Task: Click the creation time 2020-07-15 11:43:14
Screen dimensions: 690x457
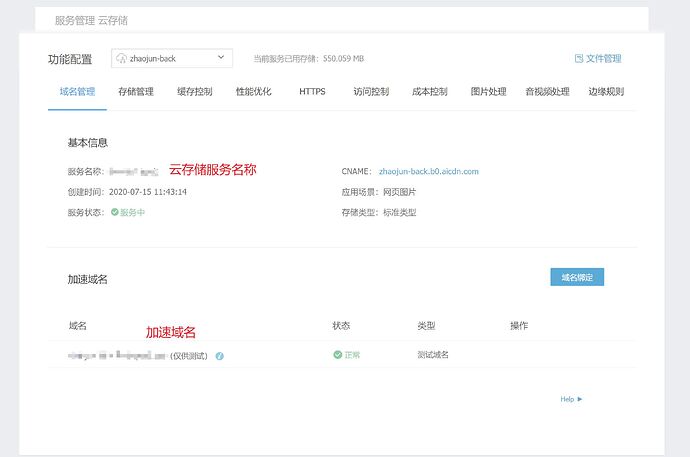Action: point(148,192)
